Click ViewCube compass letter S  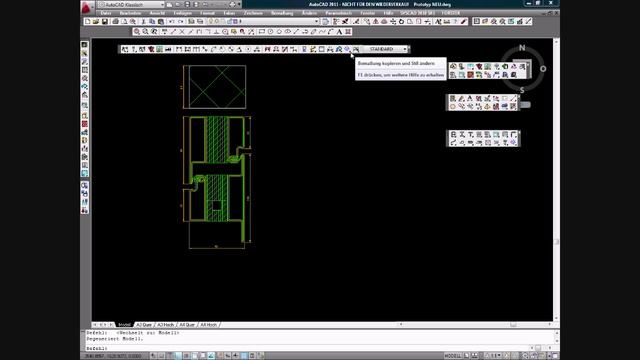click(522, 90)
